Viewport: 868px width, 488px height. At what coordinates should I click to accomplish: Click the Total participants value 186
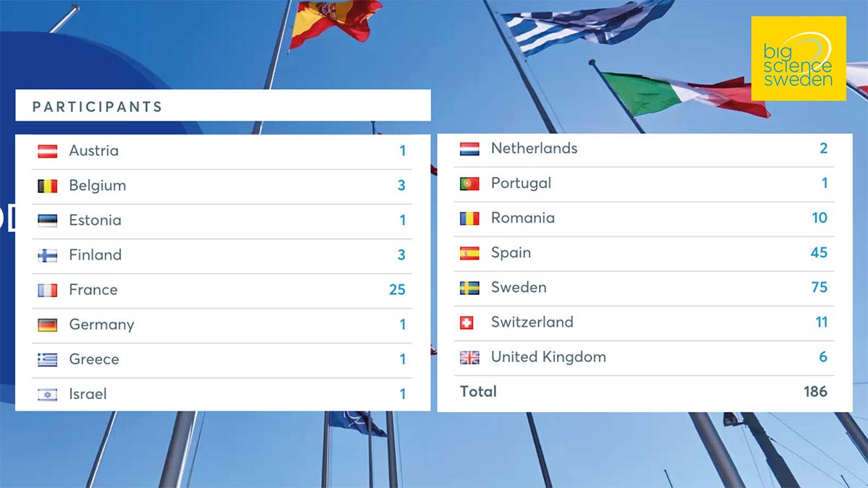(815, 391)
